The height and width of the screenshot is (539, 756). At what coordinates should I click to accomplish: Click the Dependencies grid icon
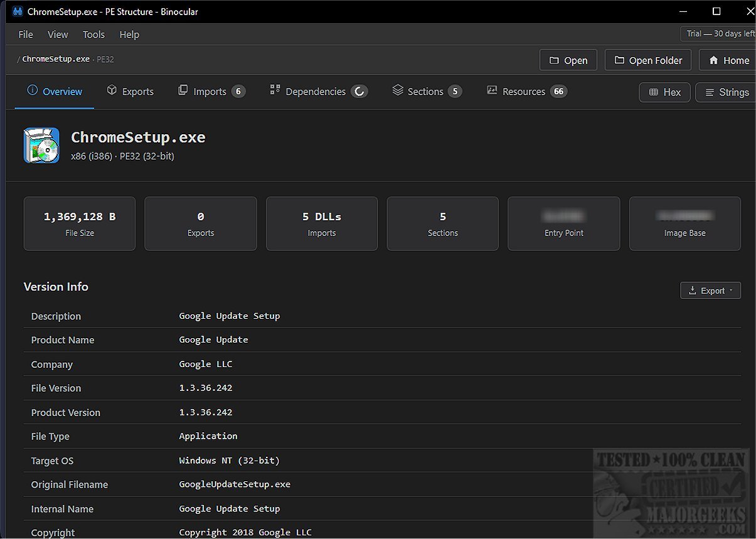275,90
